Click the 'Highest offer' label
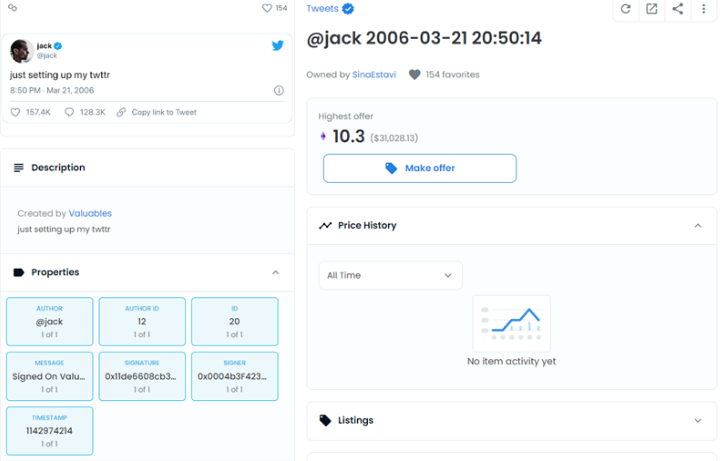 [346, 116]
